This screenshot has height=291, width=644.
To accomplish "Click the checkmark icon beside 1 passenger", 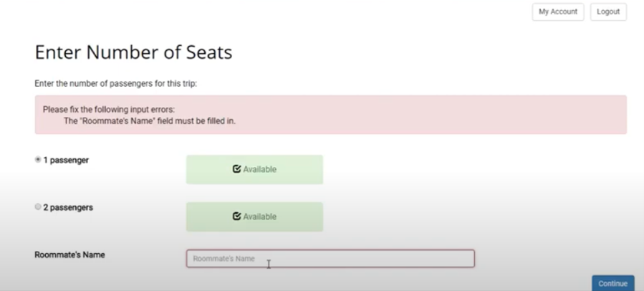I will click(x=236, y=170).
